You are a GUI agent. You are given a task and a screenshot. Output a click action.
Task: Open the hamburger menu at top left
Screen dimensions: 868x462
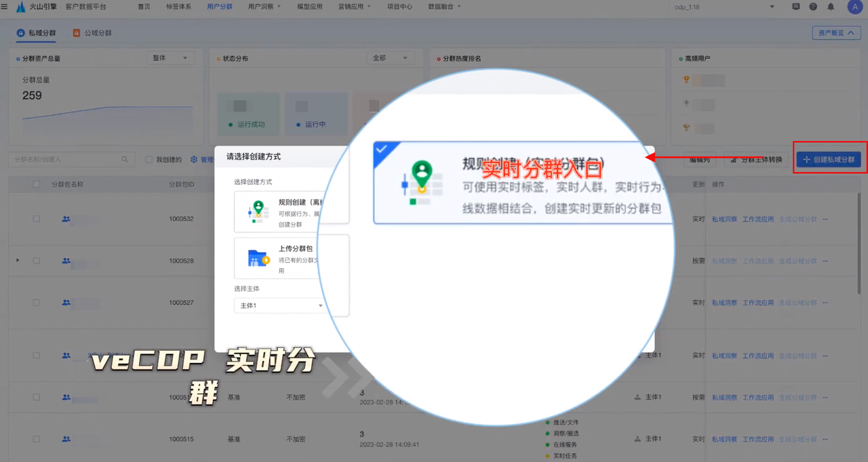click(x=5, y=7)
